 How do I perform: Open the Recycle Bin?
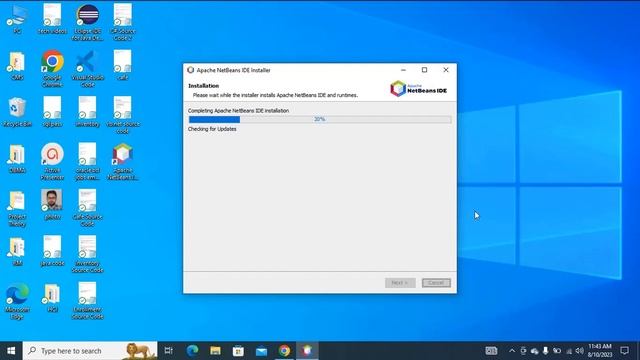pos(17,111)
